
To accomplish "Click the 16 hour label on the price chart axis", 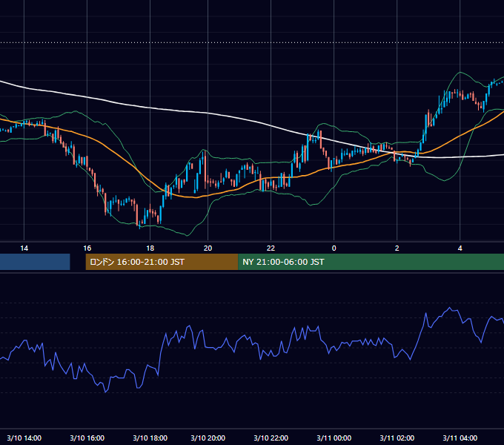I will pyautogui.click(x=87, y=248).
